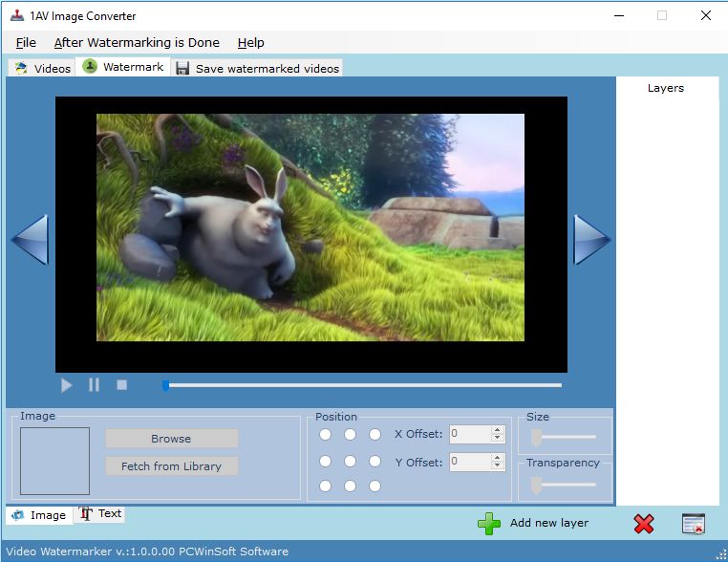Decrease X Offset with down arrow
Viewport: 728px width, 562px height.
[497, 438]
